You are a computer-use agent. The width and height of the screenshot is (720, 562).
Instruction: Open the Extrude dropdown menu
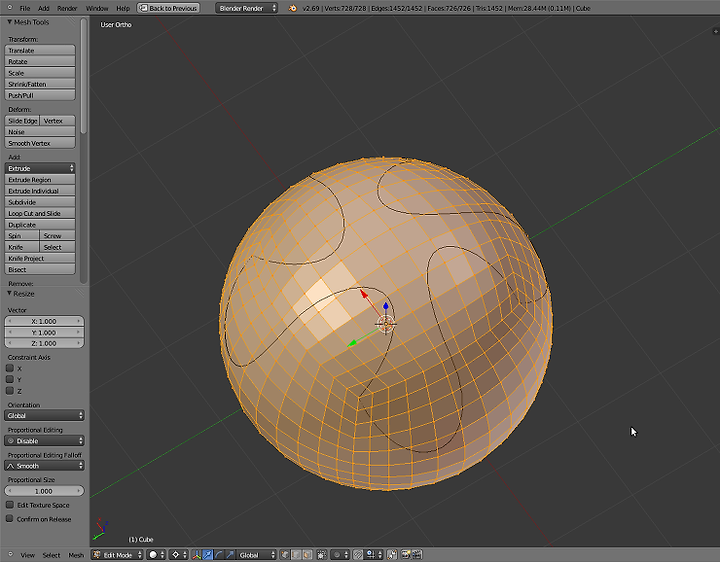pos(40,168)
